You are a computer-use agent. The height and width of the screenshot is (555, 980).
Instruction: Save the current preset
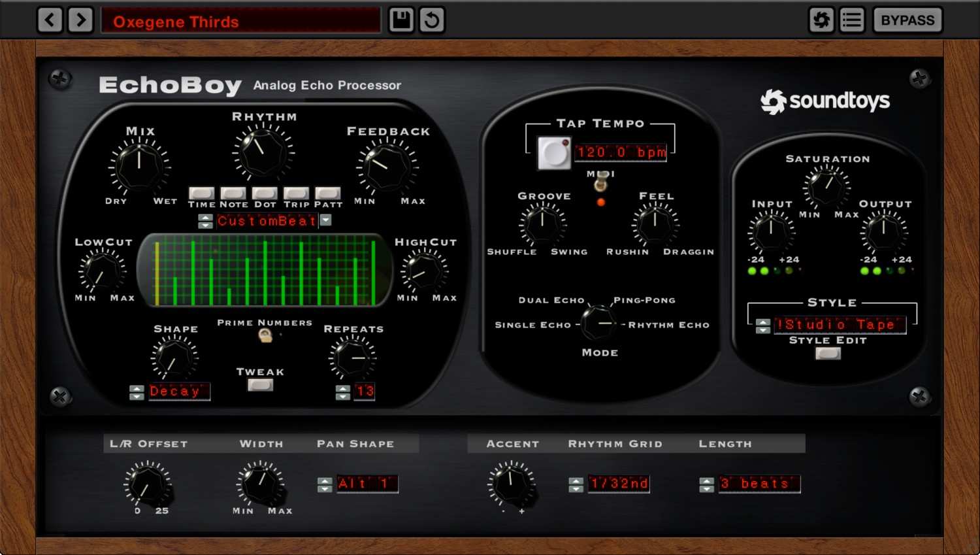click(x=401, y=20)
